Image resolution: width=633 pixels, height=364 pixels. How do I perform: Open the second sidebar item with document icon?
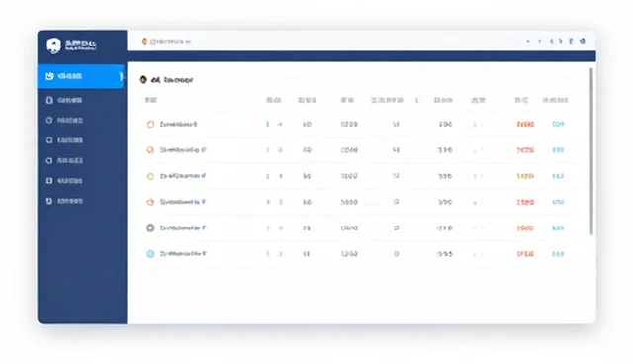point(64,100)
